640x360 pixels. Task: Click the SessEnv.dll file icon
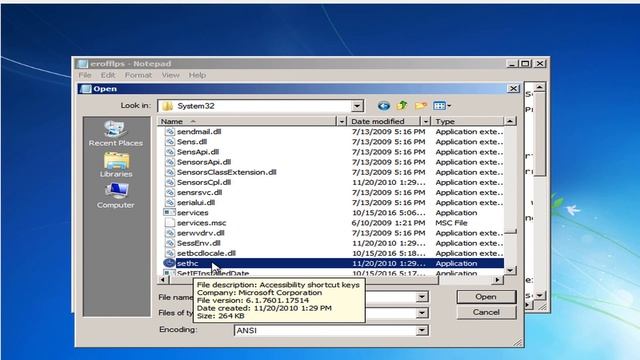point(169,243)
